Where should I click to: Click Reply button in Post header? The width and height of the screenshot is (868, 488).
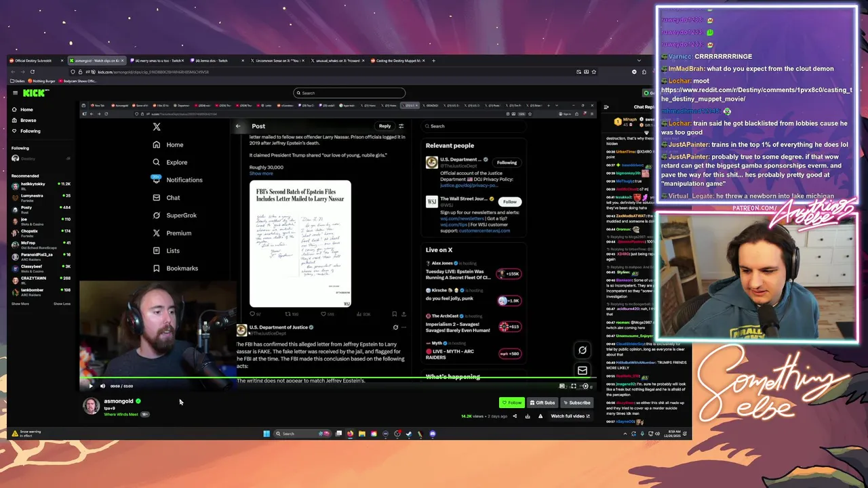click(384, 126)
